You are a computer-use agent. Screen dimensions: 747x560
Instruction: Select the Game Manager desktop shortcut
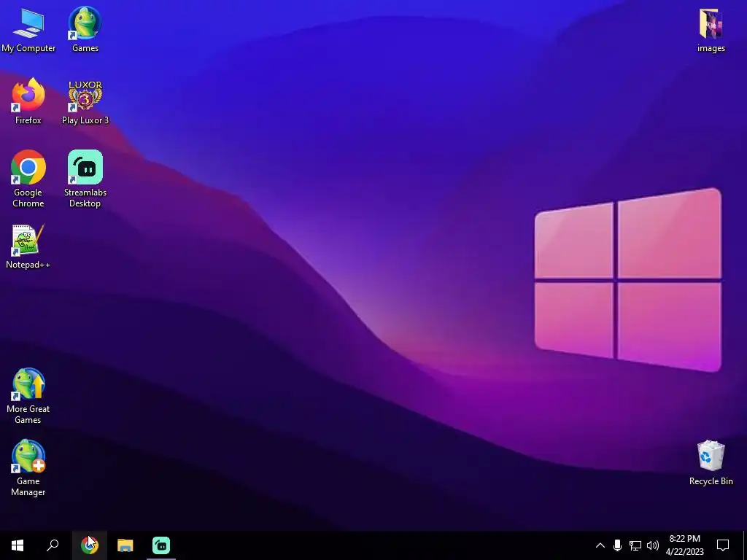coord(28,468)
